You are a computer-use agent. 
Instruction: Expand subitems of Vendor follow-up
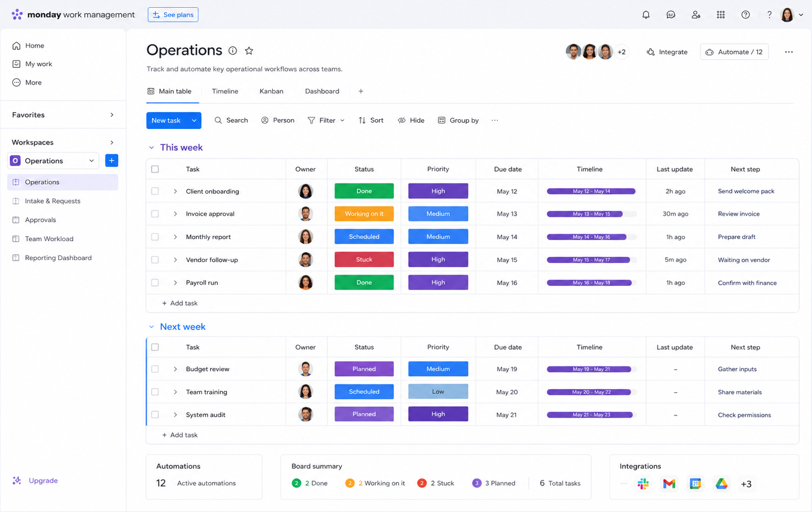(175, 260)
